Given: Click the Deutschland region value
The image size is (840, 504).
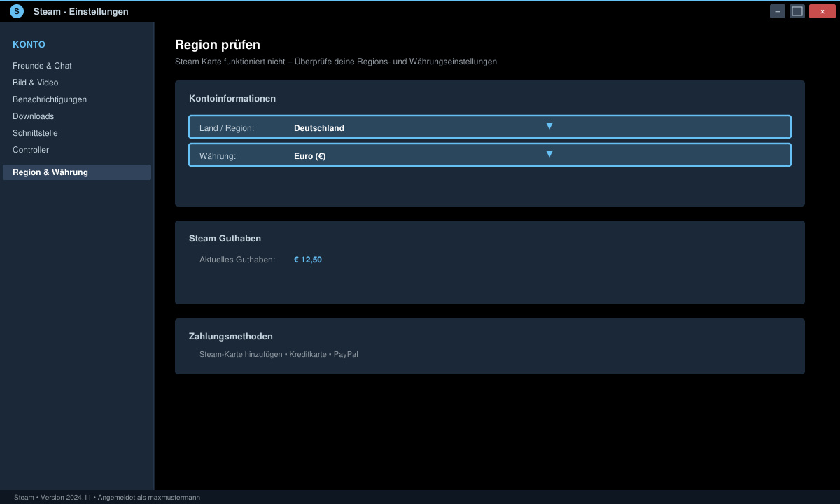Looking at the screenshot, I should [319, 128].
